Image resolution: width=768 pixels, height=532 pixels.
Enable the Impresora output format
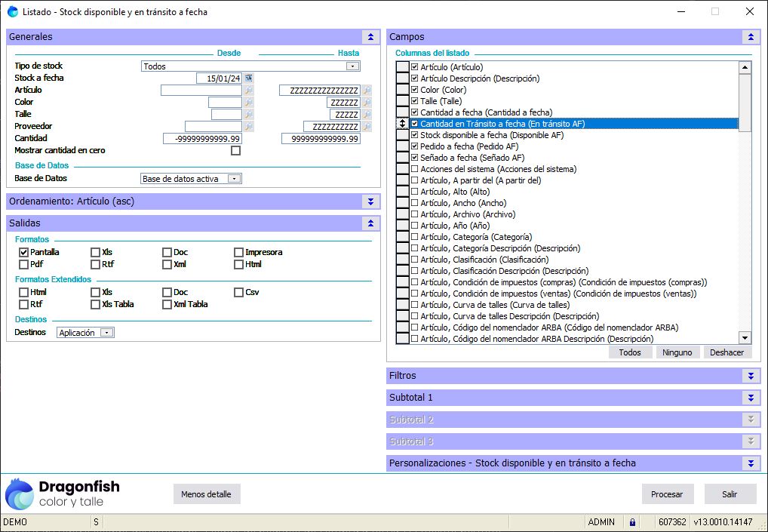click(238, 252)
